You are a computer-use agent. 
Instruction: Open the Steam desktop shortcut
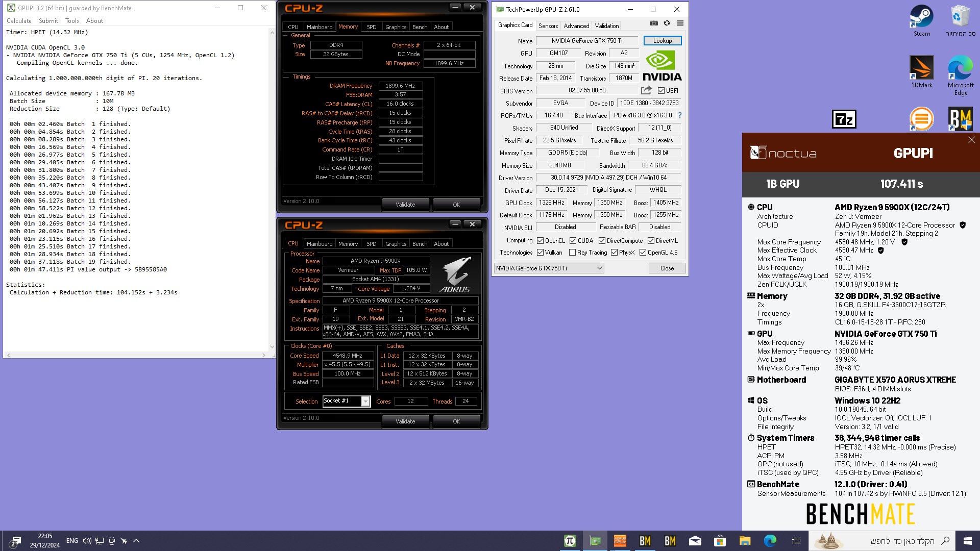pyautogui.click(x=922, y=20)
